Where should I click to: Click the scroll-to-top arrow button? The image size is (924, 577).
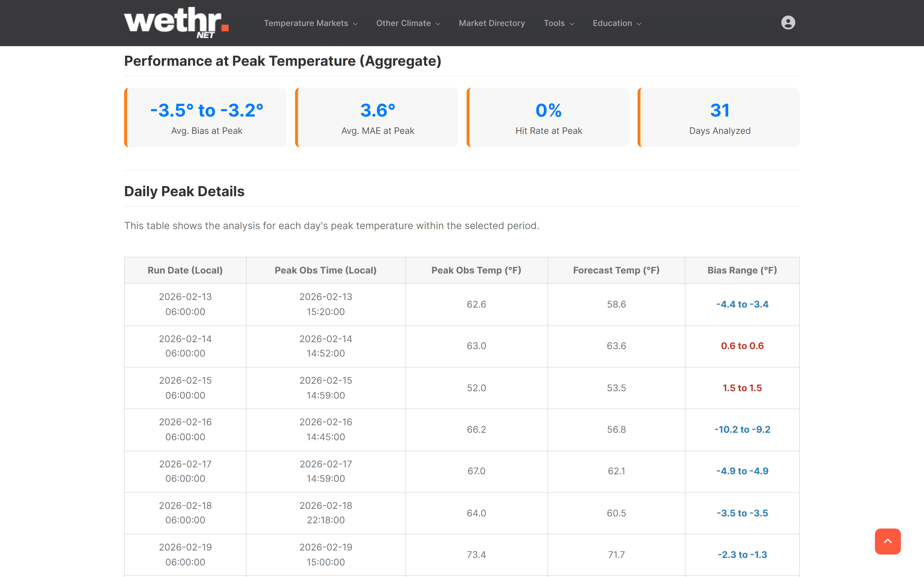point(887,541)
